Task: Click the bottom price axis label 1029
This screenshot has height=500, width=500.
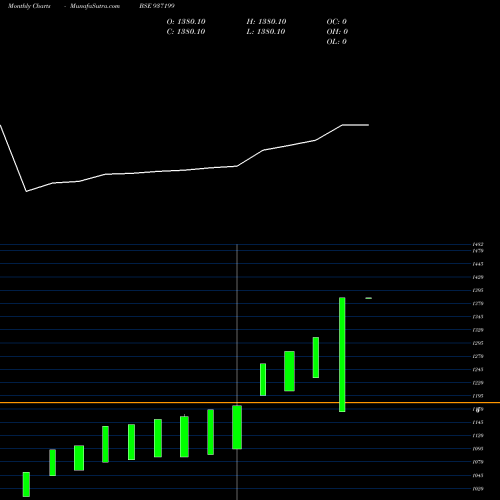Action: coord(478,489)
